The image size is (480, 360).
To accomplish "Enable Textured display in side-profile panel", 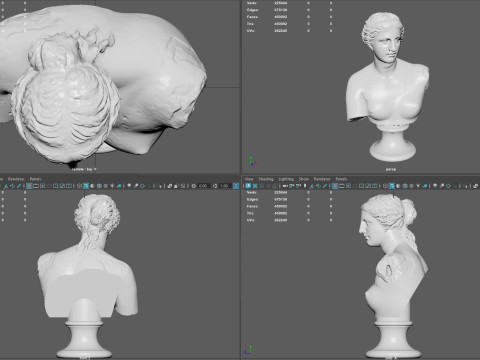I will 411,186.
